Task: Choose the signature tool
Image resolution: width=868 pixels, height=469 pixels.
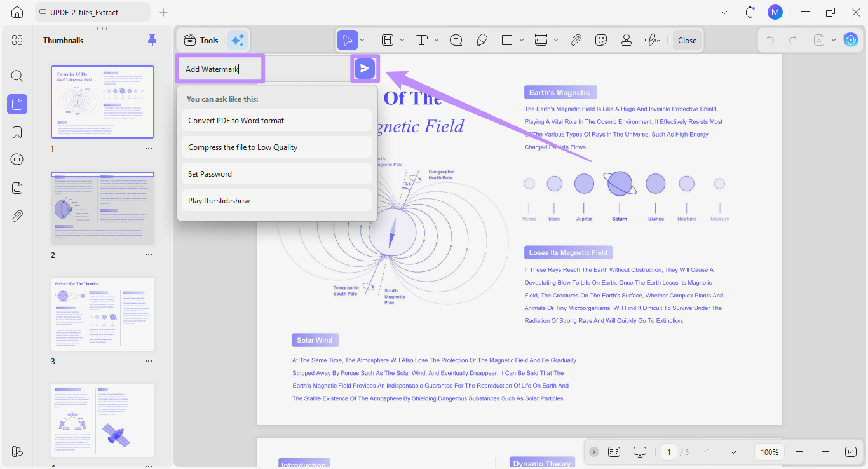Action: click(x=652, y=40)
